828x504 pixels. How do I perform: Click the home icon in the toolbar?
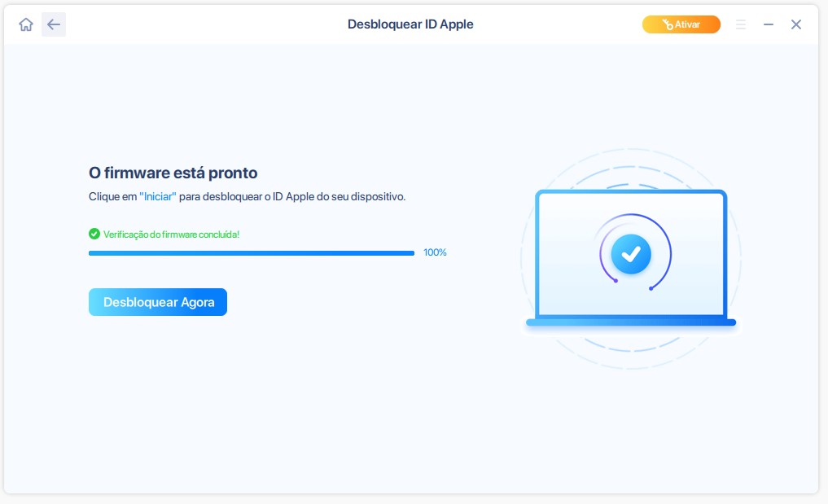[25, 24]
